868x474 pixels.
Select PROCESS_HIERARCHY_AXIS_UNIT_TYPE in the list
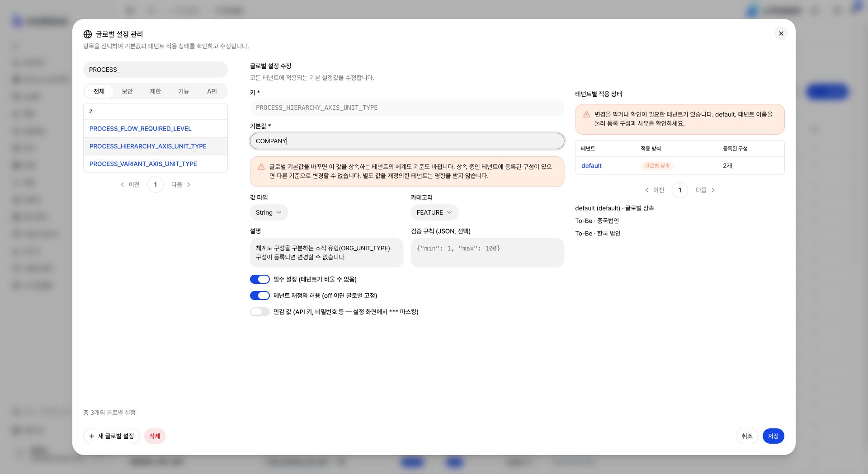148,146
